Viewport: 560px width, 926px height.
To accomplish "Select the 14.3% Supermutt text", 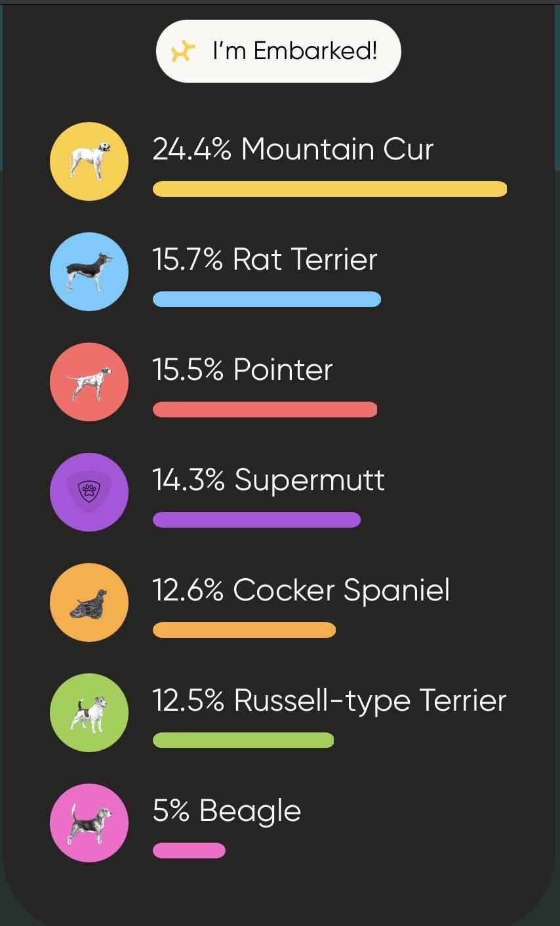I will tap(268, 480).
